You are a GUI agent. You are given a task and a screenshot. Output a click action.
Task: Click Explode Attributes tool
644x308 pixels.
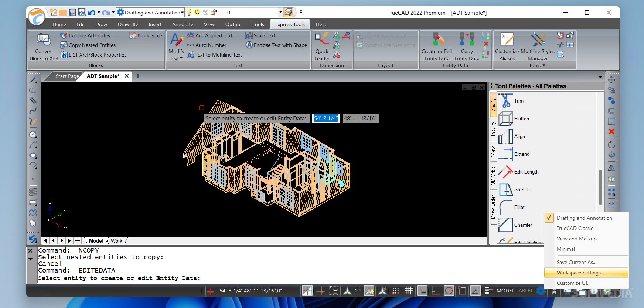click(x=85, y=35)
